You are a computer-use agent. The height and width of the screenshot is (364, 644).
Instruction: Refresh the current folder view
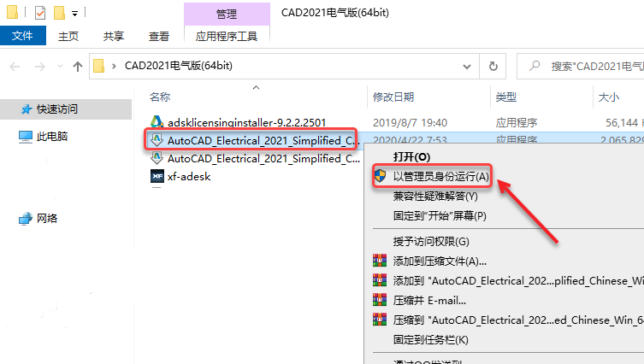click(x=493, y=66)
